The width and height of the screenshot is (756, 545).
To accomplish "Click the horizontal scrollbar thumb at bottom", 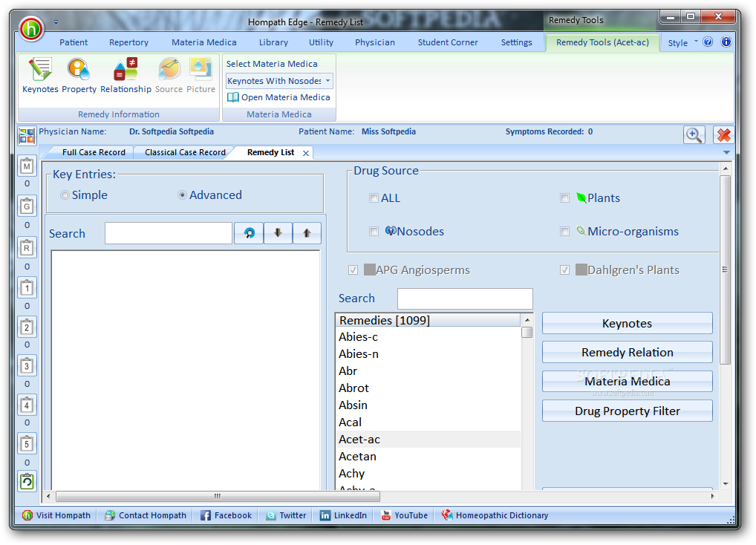I will [x=218, y=496].
